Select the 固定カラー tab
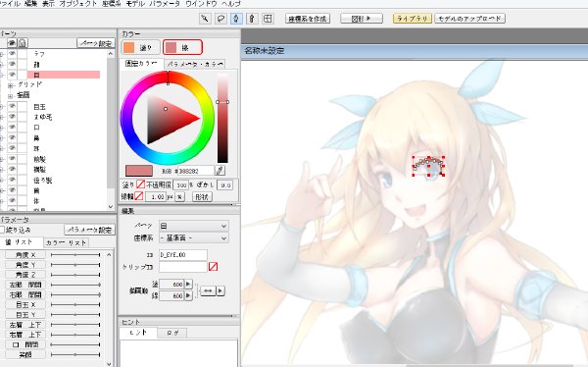 coord(141,64)
